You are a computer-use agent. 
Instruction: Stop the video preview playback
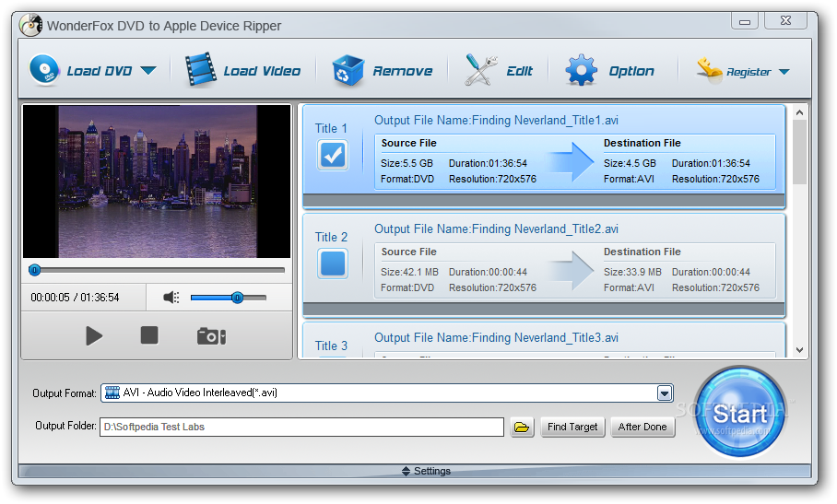[149, 335]
